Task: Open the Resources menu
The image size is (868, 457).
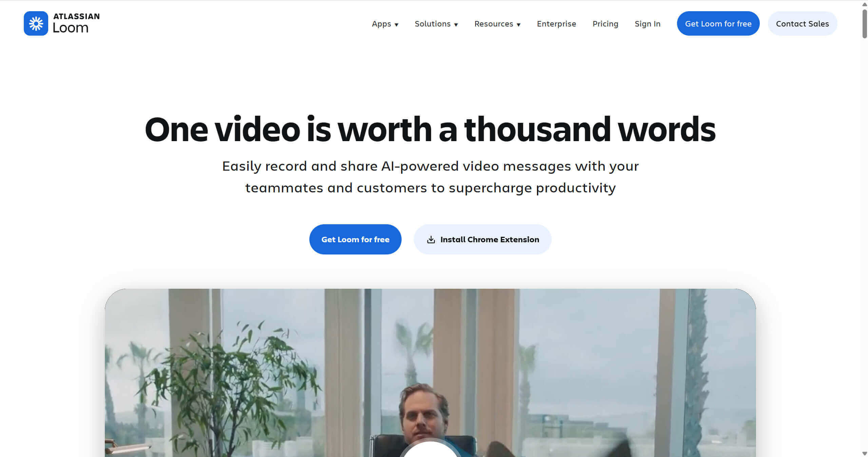Action: point(497,24)
